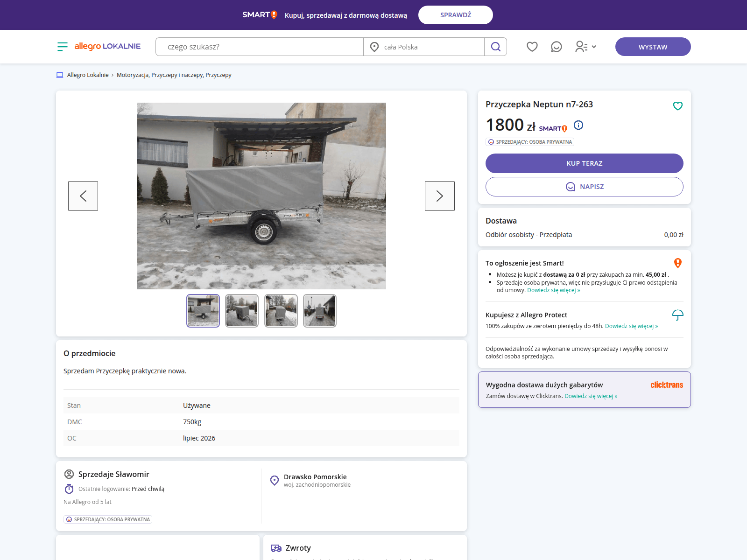Select the second trailer thumbnail
This screenshot has width=747, height=560.
point(242,311)
